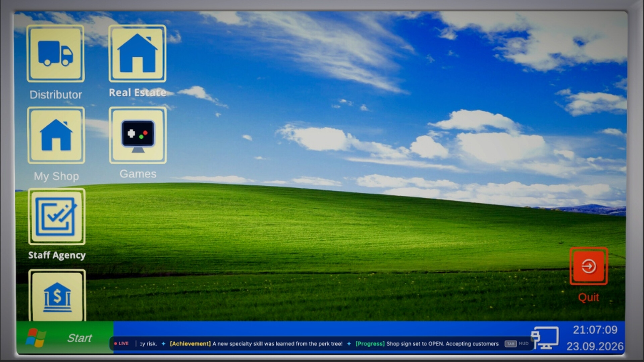Click the taskbar clock time 21:07:09
The height and width of the screenshot is (362, 644).
click(595, 330)
